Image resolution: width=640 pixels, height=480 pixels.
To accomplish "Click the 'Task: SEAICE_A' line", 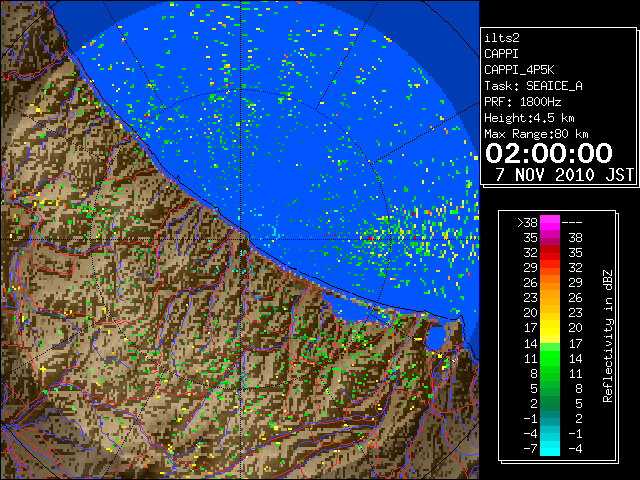I will (x=533, y=86).
